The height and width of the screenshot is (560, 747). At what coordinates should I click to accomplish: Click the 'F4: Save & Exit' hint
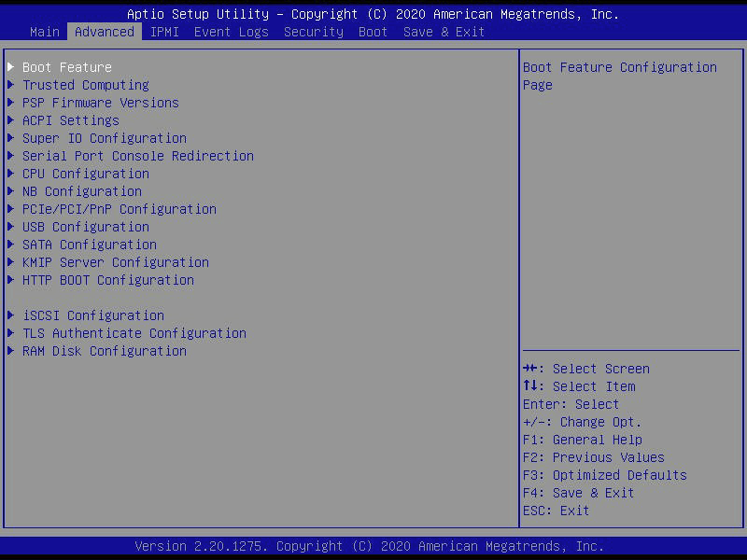coord(578,493)
